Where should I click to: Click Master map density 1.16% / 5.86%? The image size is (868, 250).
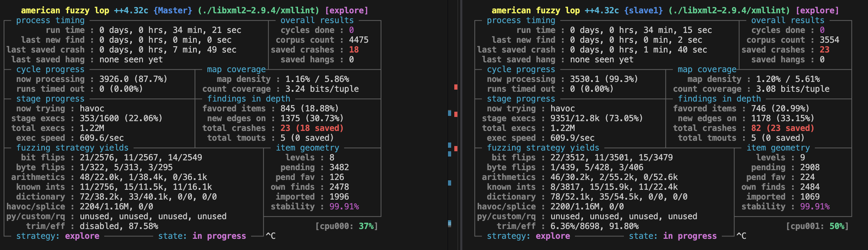pyautogui.click(x=317, y=79)
